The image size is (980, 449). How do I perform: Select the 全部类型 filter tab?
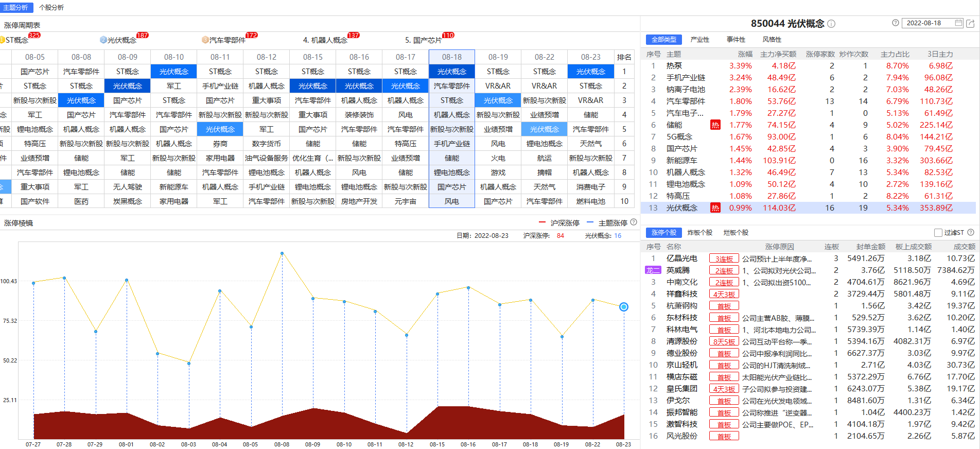pyautogui.click(x=664, y=39)
